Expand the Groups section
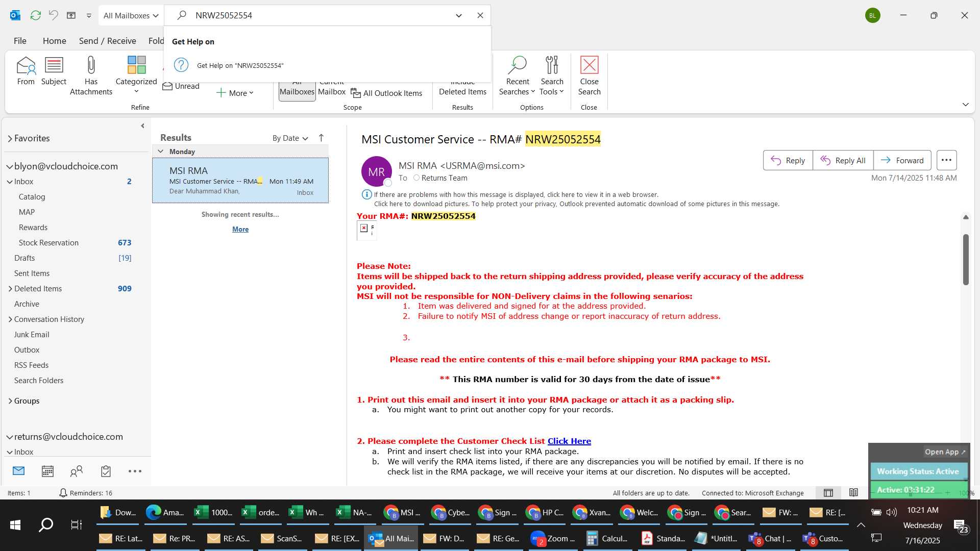The height and width of the screenshot is (551, 980). click(10, 401)
